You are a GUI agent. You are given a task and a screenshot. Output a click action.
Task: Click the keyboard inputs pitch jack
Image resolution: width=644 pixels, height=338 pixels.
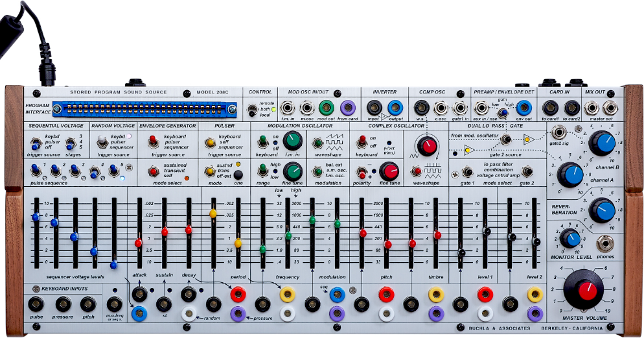click(x=87, y=304)
